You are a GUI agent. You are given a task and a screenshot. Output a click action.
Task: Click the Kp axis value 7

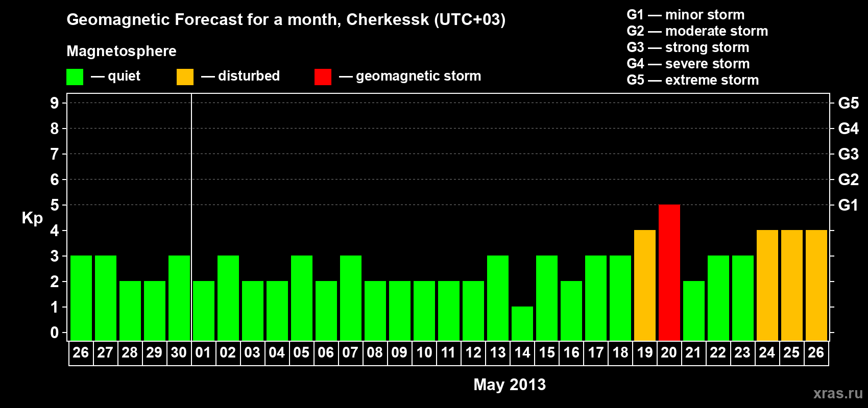[55, 154]
